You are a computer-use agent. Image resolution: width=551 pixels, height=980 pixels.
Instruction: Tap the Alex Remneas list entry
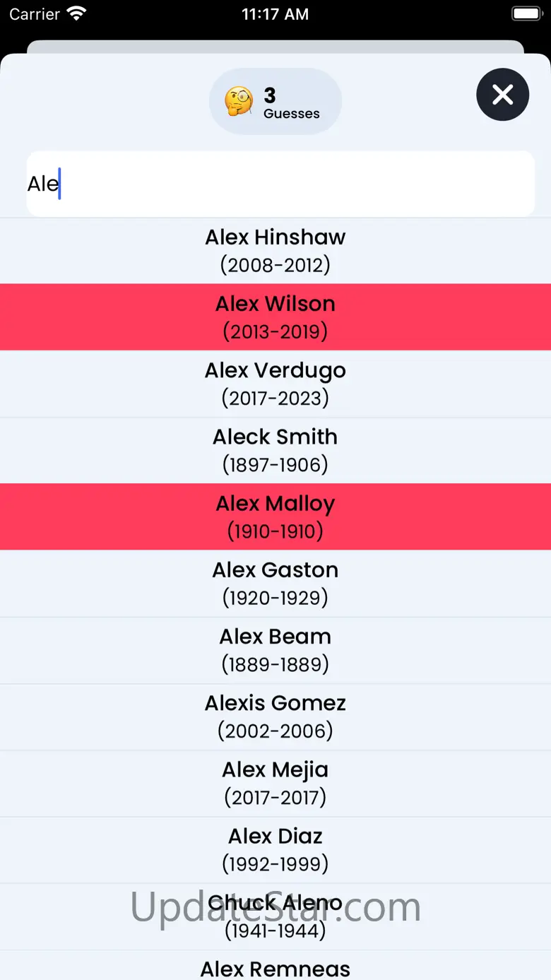tap(275, 965)
